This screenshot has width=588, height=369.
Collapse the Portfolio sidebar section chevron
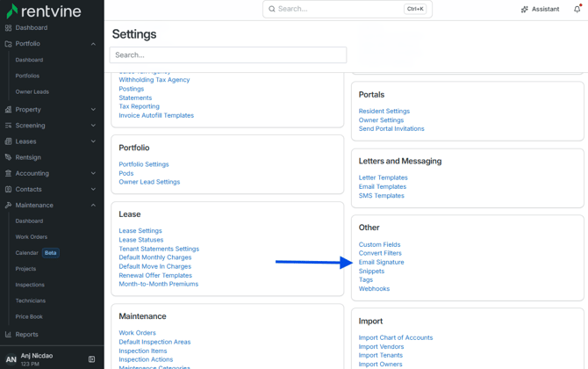click(x=93, y=44)
